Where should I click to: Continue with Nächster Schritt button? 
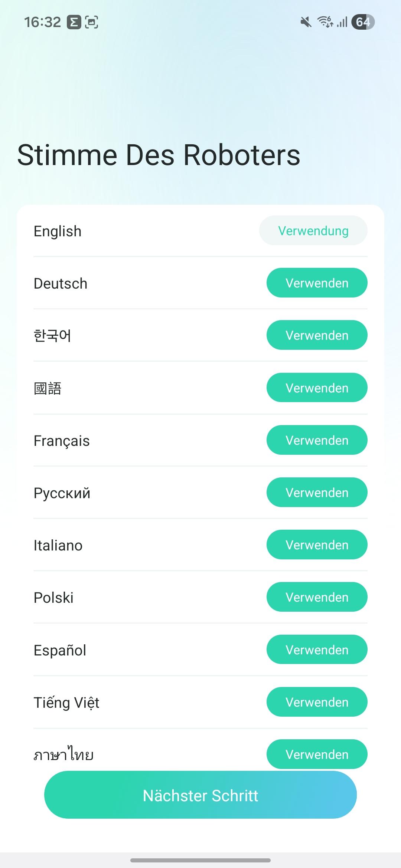pos(200,795)
